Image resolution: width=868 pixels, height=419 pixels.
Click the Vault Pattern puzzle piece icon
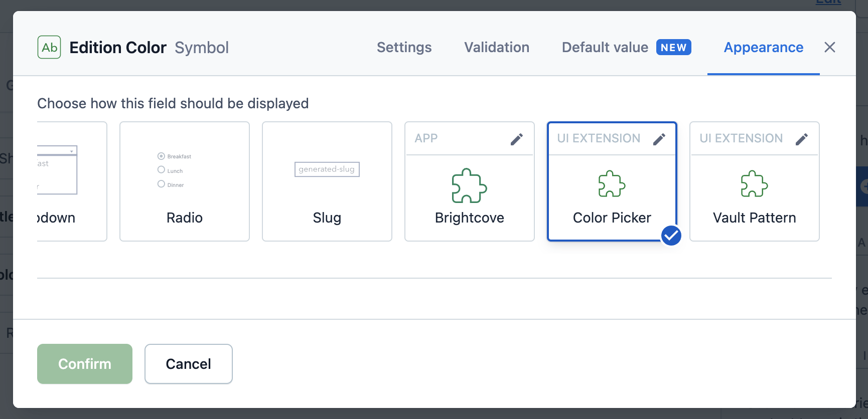(x=754, y=184)
